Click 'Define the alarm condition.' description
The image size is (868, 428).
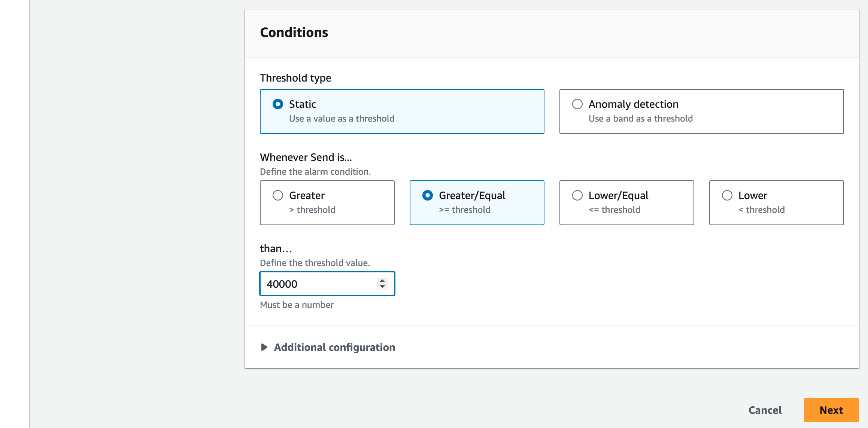315,172
